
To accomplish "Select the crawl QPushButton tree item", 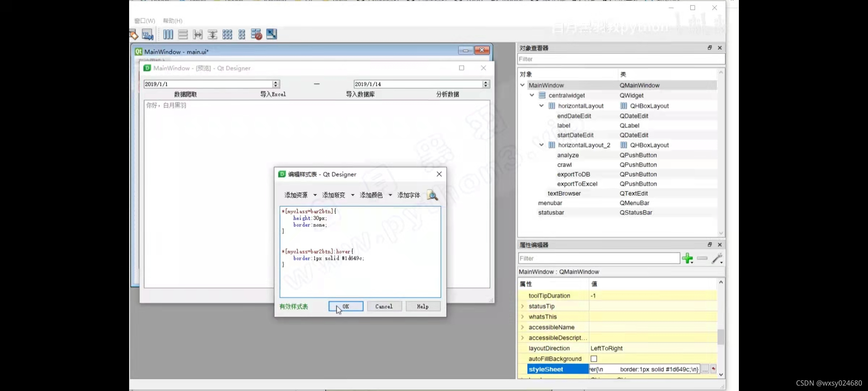I will coord(565,165).
